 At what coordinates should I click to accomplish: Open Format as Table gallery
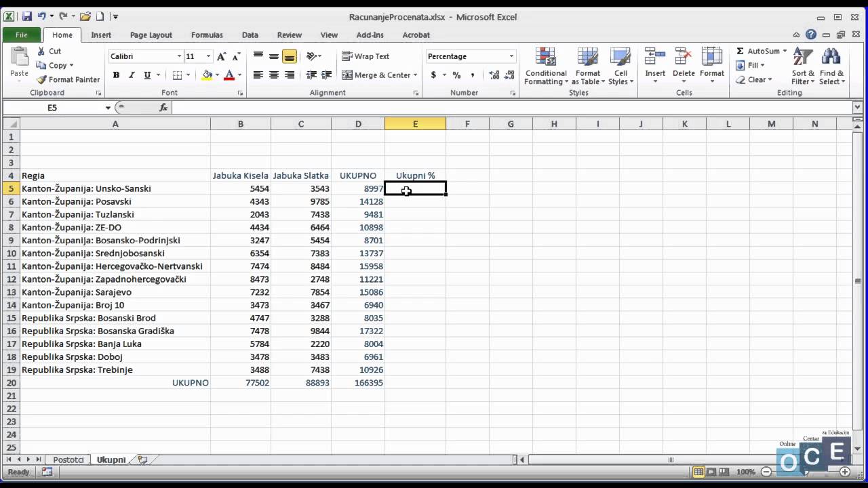(588, 66)
